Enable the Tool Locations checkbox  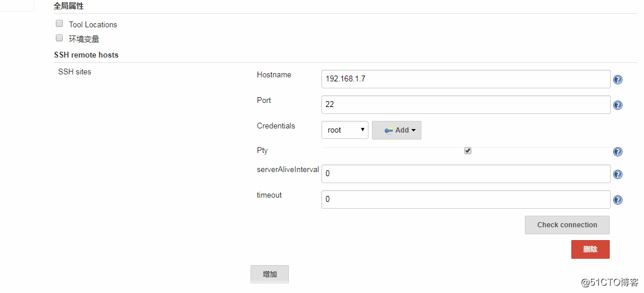coord(59,23)
